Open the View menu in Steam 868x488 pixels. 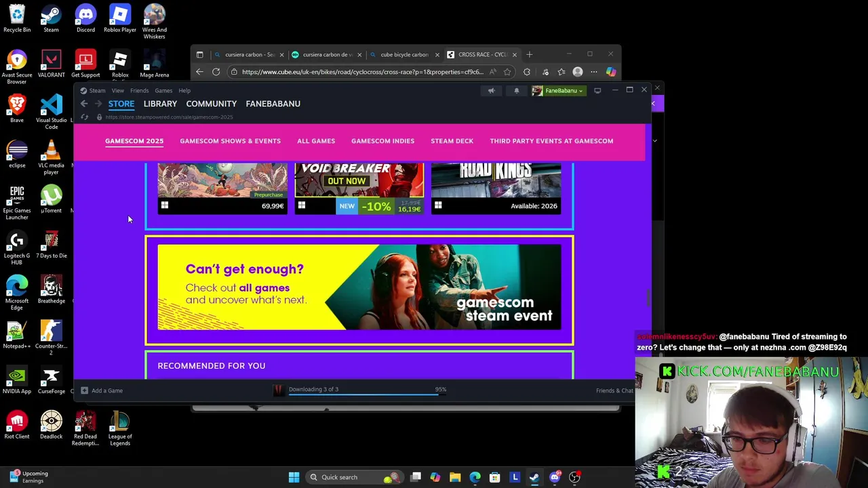pyautogui.click(x=117, y=90)
